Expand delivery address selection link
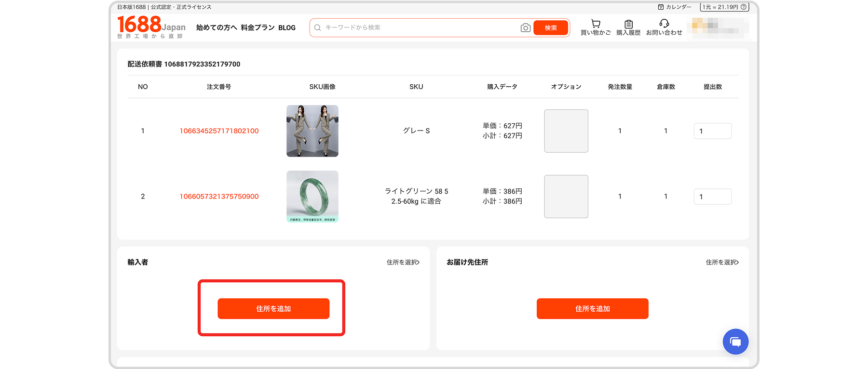Viewport: 868px width, 369px height. point(722,262)
